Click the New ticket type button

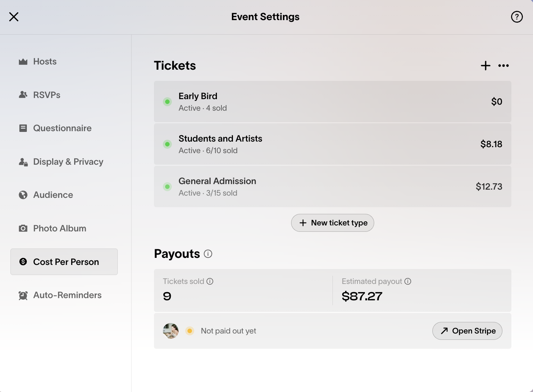[332, 223]
